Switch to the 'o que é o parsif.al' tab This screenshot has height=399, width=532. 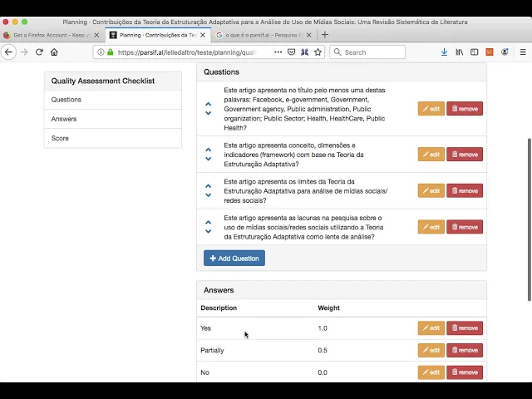261,35
